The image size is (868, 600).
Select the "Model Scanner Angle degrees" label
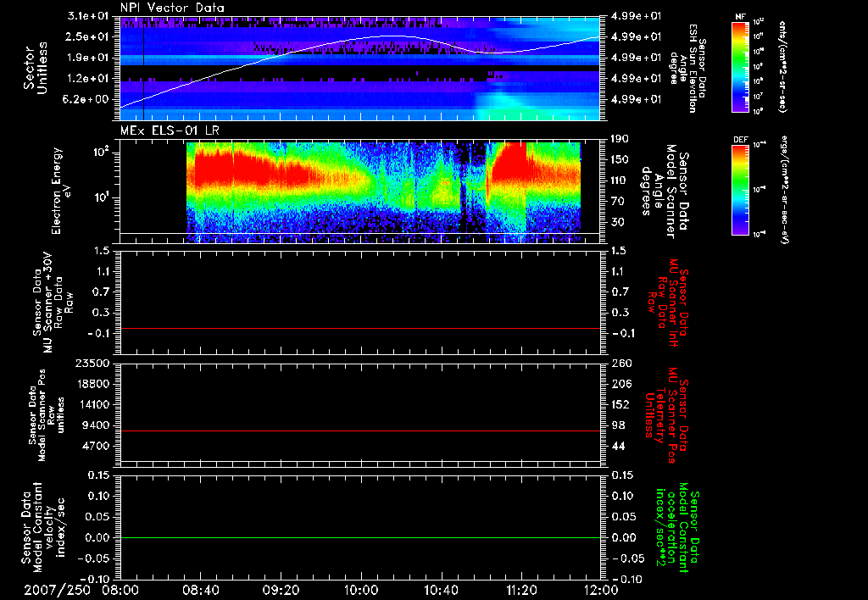pos(666,191)
